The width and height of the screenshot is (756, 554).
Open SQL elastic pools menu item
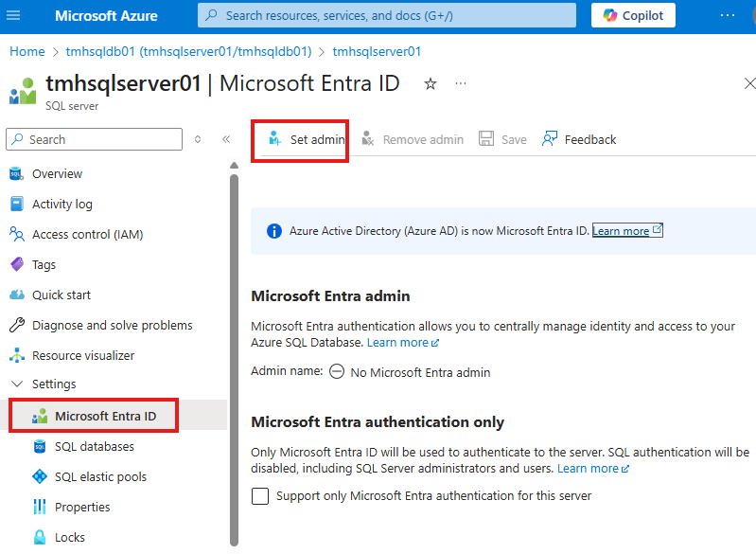click(100, 476)
